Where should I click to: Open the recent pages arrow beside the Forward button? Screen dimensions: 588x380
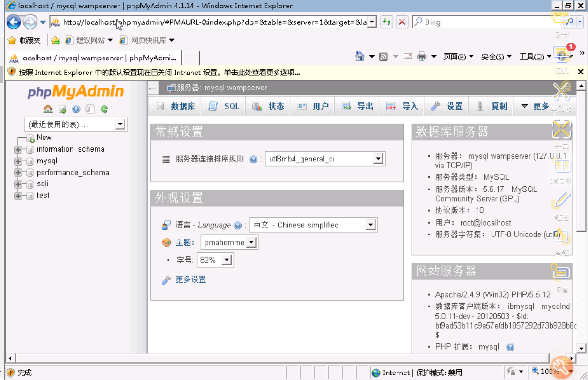(43, 22)
